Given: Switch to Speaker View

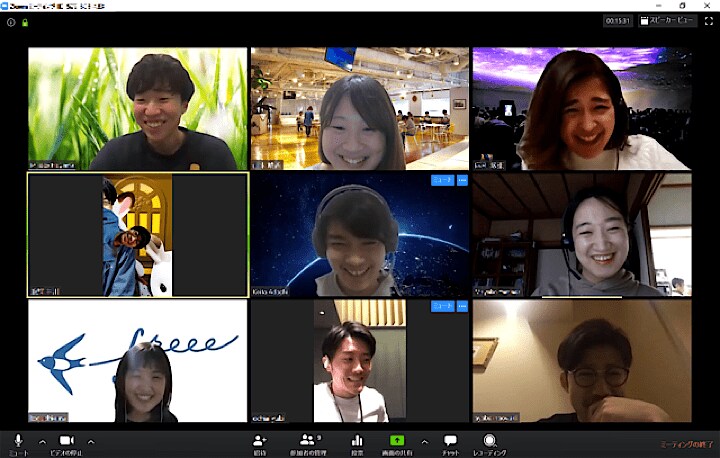Looking at the screenshot, I should (x=672, y=20).
